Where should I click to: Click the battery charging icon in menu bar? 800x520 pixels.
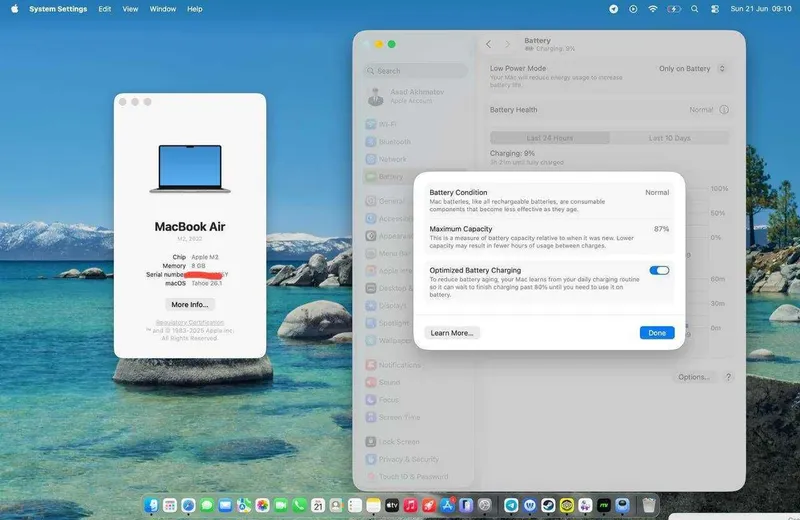[673, 9]
